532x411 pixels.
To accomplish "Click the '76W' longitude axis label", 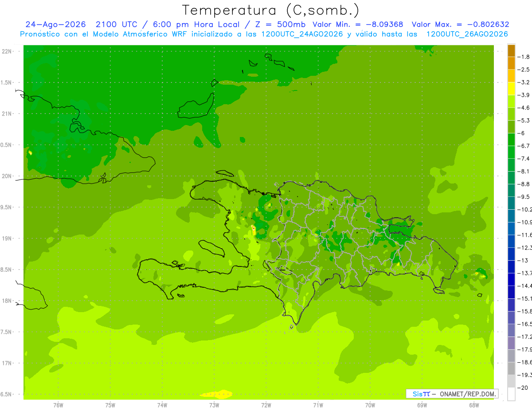I will [x=58, y=405].
